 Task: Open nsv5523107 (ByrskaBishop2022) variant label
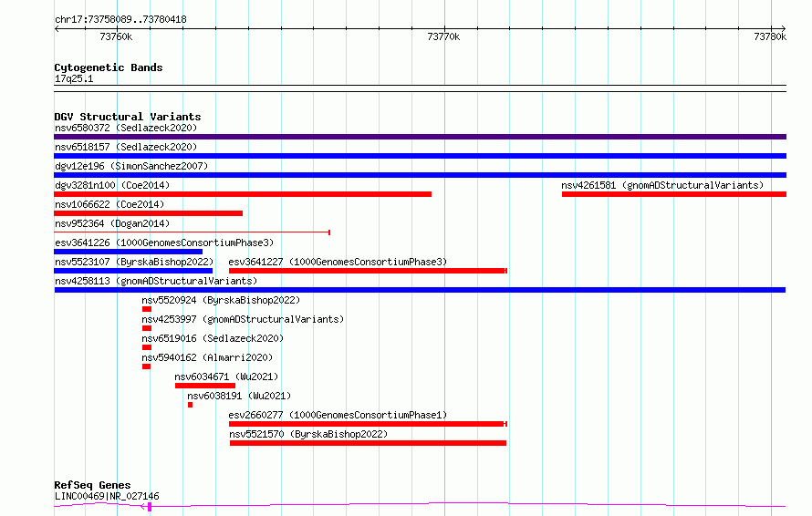coord(134,262)
